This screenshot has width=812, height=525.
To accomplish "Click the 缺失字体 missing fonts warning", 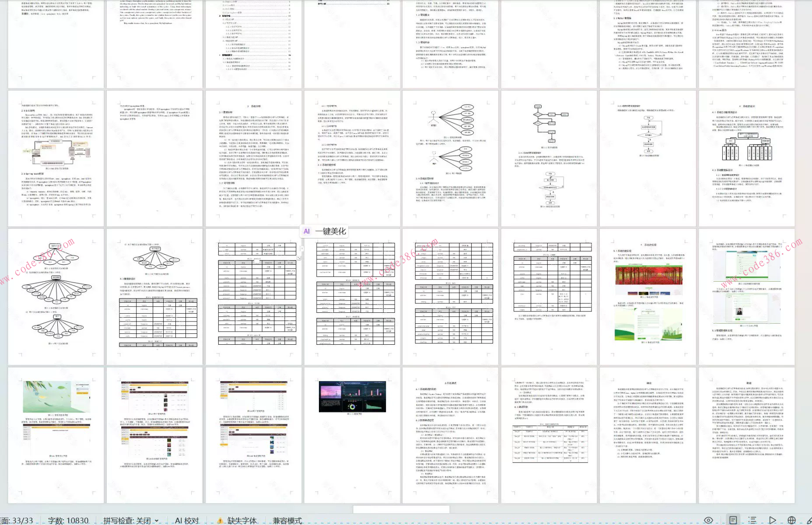I will [x=242, y=521].
